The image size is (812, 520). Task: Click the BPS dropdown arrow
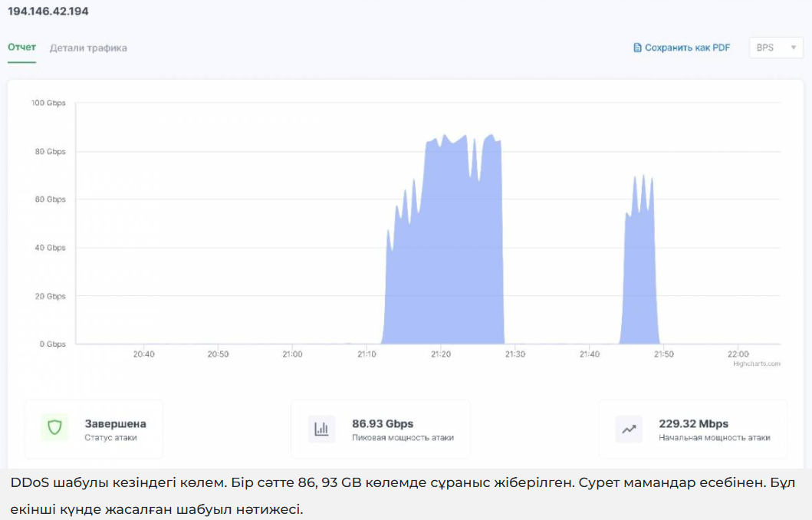click(794, 48)
